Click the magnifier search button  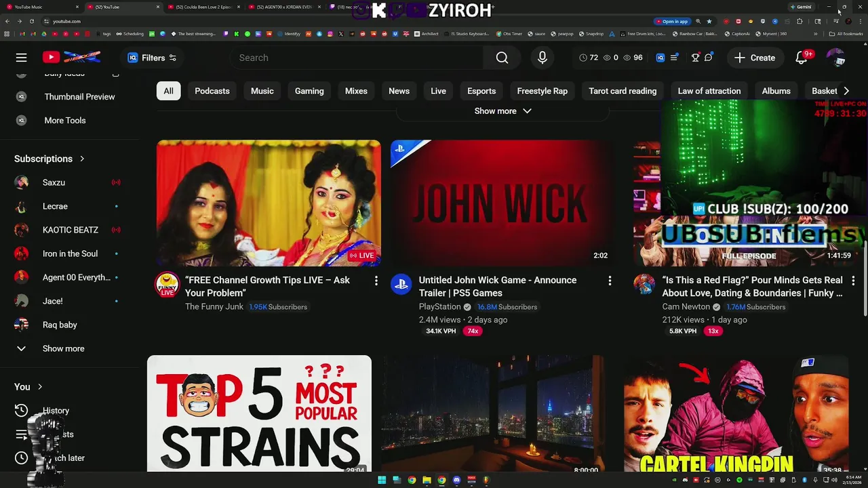tap(502, 58)
